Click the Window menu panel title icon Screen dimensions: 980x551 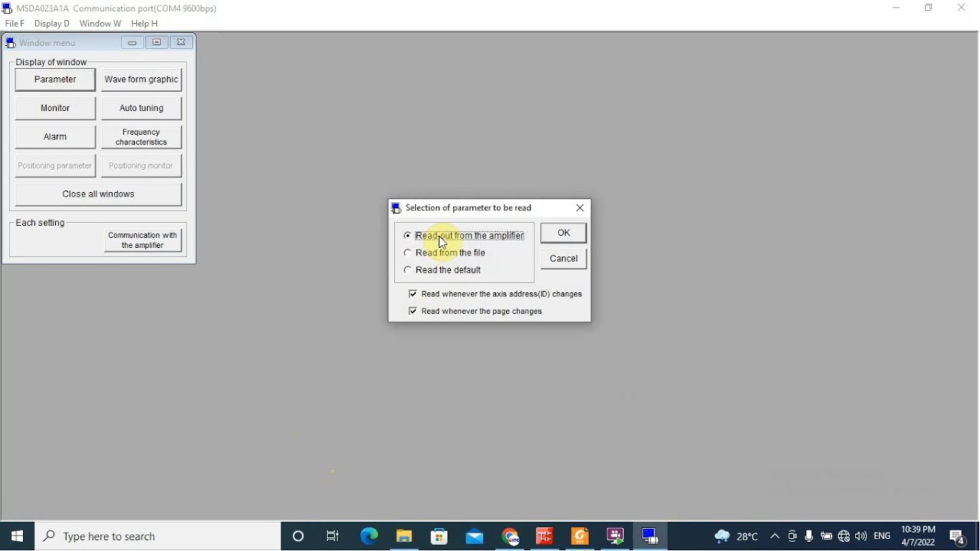pyautogui.click(x=10, y=44)
